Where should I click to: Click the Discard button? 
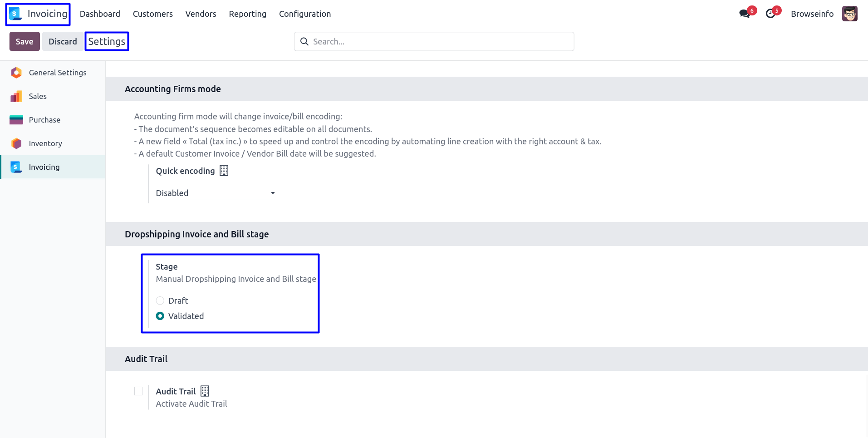click(x=63, y=42)
